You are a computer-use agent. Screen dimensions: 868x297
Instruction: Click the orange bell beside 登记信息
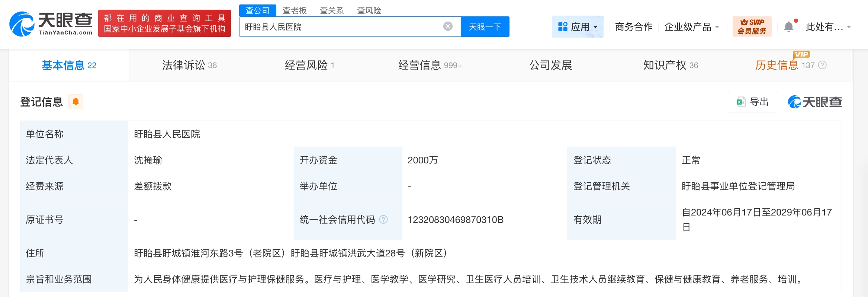(x=76, y=102)
